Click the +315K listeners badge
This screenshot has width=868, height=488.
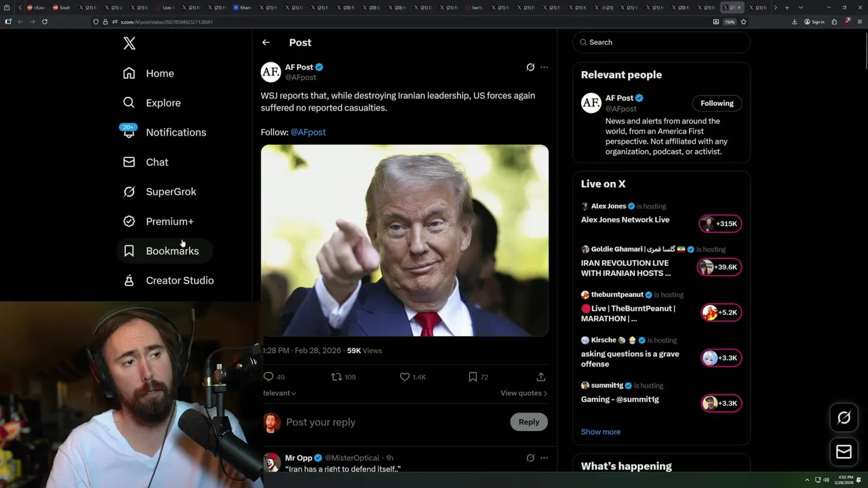pyautogui.click(x=720, y=224)
